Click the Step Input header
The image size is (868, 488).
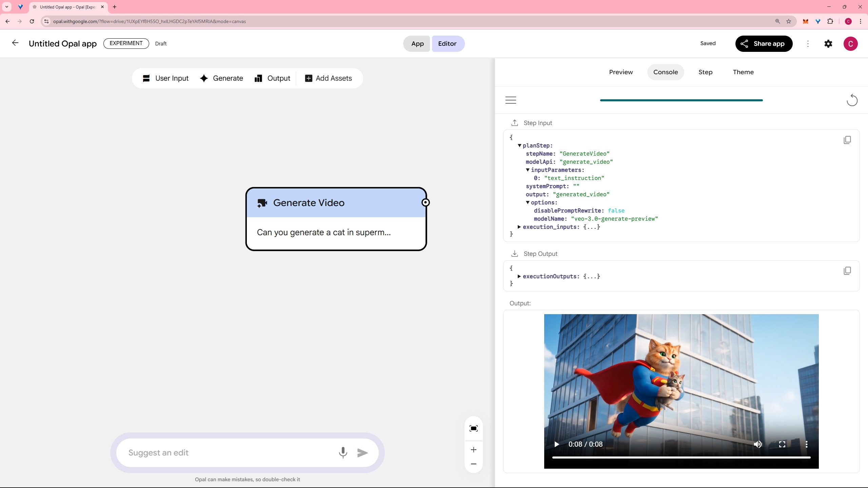[x=538, y=123]
